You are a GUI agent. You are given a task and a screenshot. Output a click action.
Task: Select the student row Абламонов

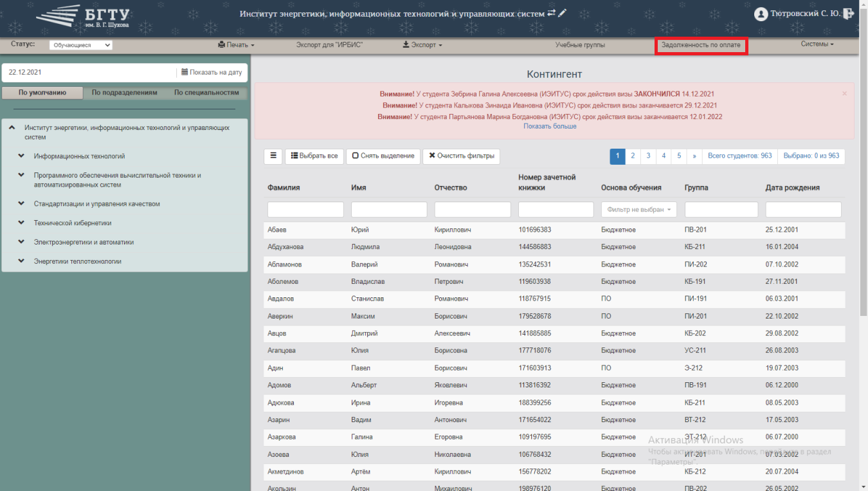click(554, 264)
